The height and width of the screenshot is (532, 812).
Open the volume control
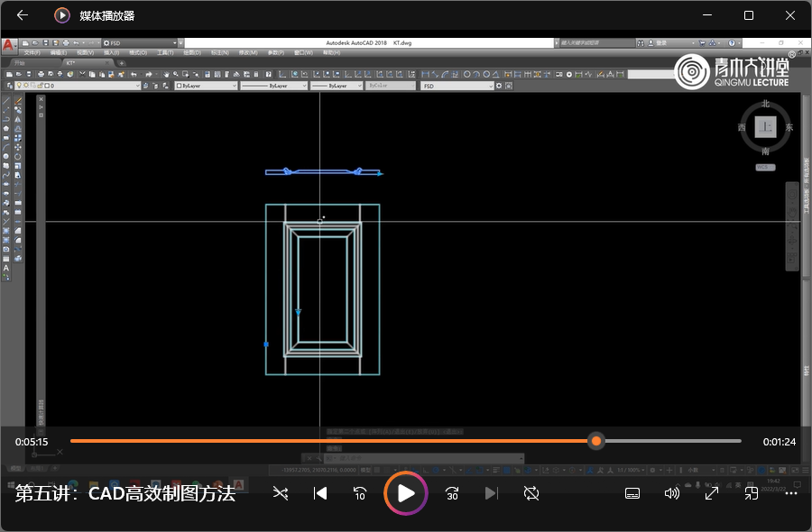(672, 493)
